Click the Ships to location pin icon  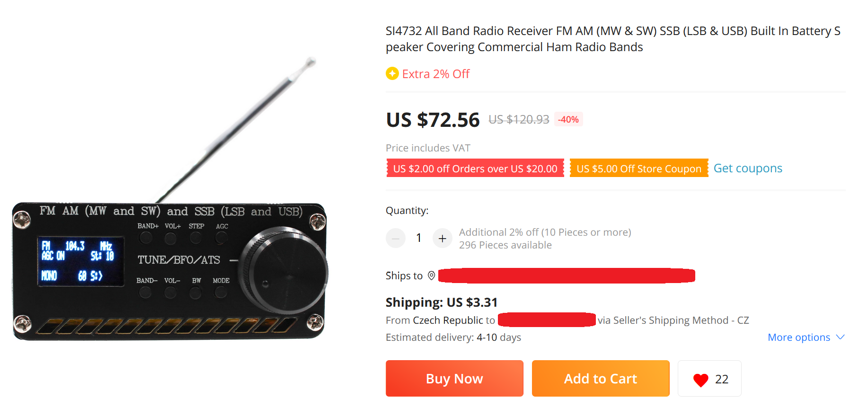click(431, 275)
